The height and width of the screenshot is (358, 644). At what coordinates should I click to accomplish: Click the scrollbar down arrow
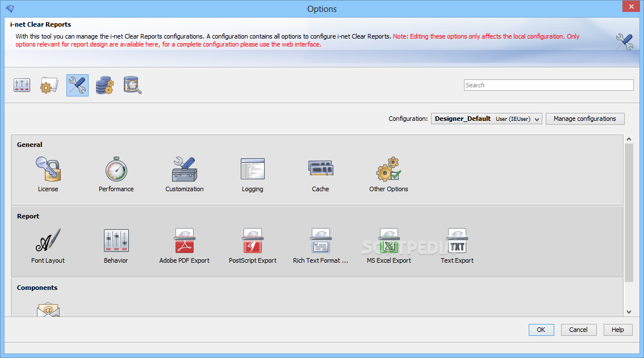(x=629, y=312)
